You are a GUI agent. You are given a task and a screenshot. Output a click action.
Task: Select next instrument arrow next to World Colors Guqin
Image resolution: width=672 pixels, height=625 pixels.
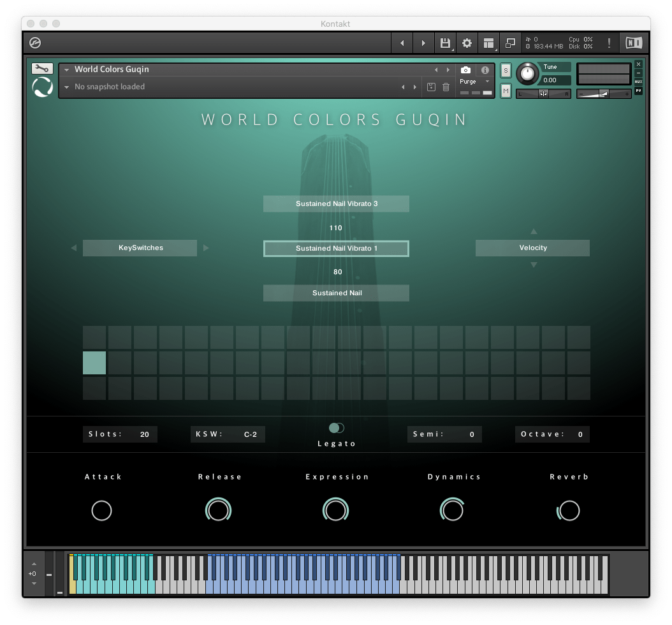tap(448, 70)
